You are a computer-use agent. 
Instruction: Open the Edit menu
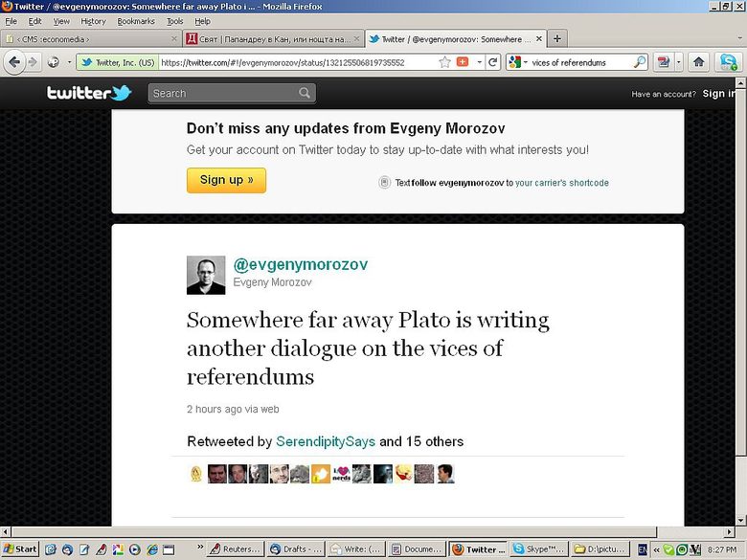coord(34,21)
